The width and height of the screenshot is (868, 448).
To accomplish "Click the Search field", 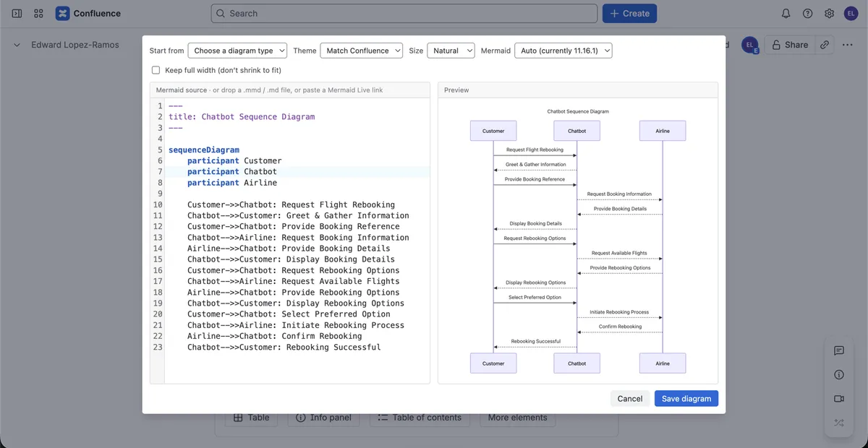I will point(404,13).
